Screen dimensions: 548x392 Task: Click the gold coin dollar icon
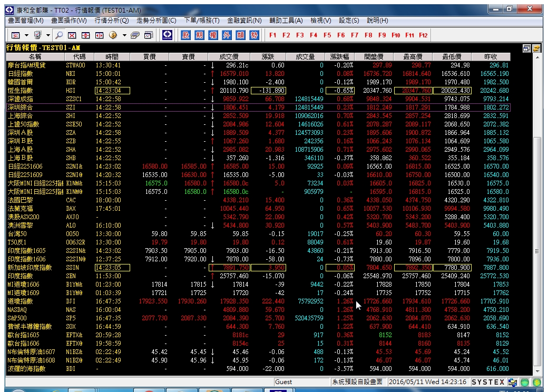click(113, 35)
